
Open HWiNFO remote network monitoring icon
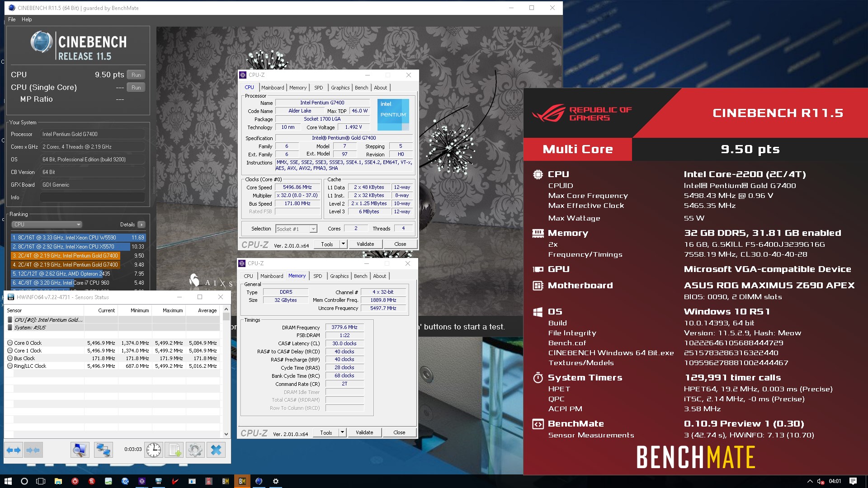pos(103,450)
